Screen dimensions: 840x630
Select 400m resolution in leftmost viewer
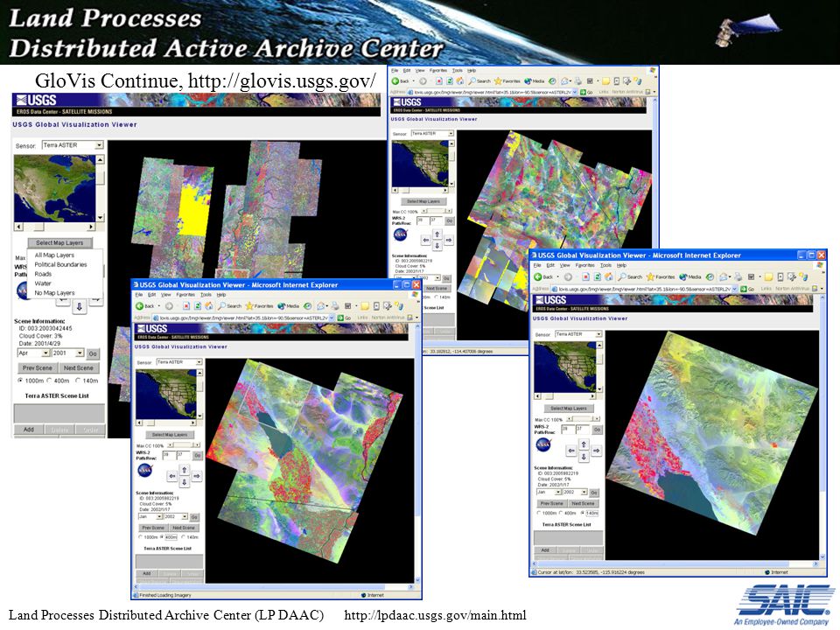pyautogui.click(x=49, y=381)
